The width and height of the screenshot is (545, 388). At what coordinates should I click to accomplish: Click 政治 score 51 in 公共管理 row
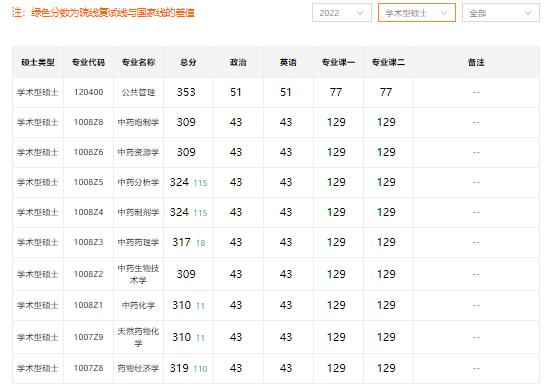pos(236,92)
